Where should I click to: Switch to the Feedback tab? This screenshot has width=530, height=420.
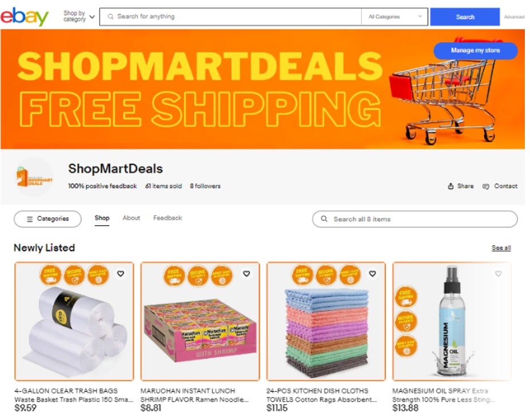pyautogui.click(x=168, y=218)
